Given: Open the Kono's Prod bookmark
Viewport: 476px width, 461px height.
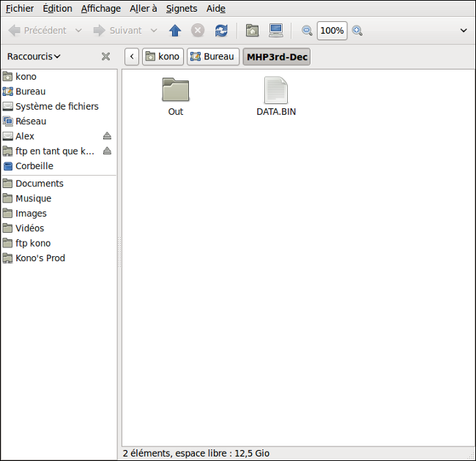Looking at the screenshot, I should [59, 258].
